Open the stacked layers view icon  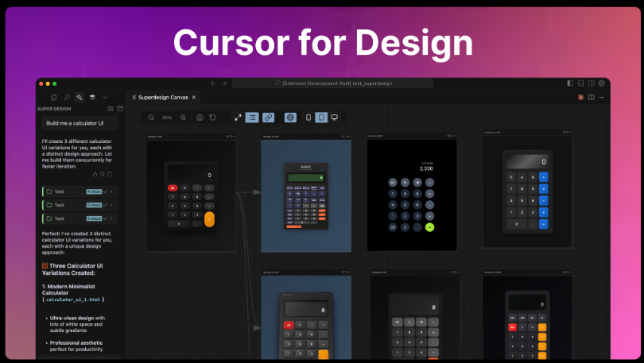pyautogui.click(x=92, y=97)
